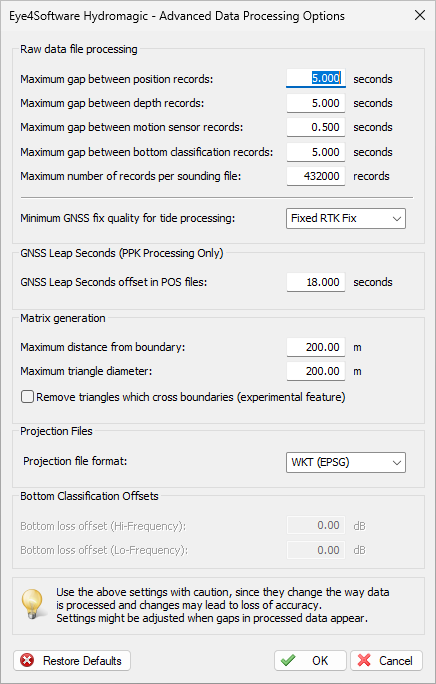
Task: Cancel the dialog without saving
Action: (386, 660)
